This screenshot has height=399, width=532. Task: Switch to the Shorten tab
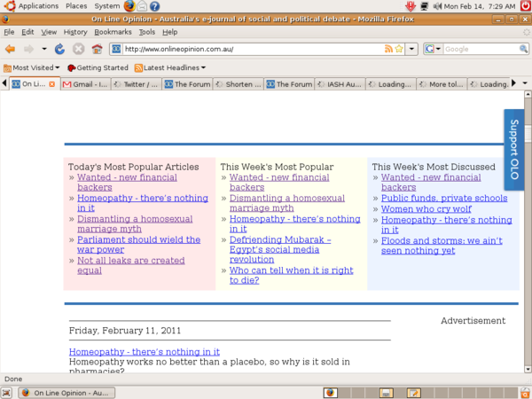click(x=239, y=84)
